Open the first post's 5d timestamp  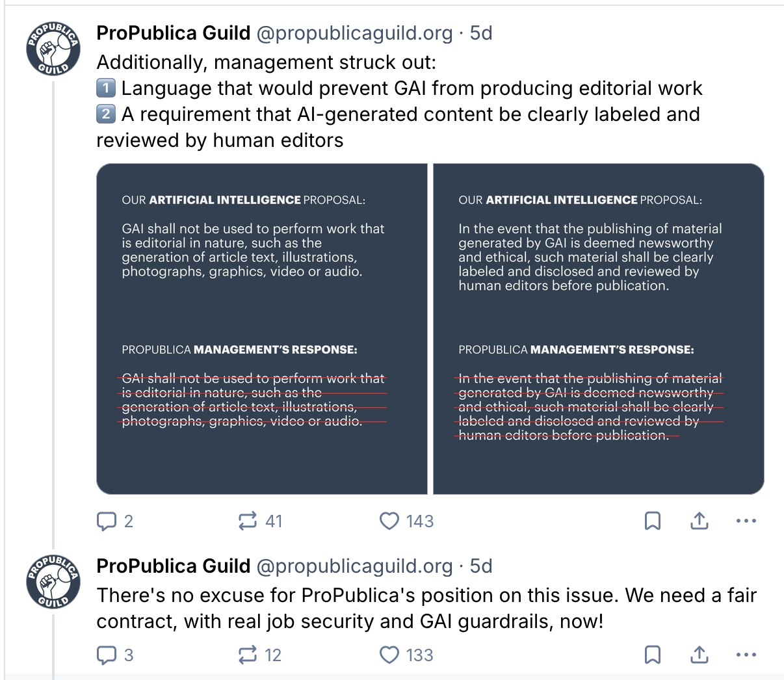[x=481, y=33]
